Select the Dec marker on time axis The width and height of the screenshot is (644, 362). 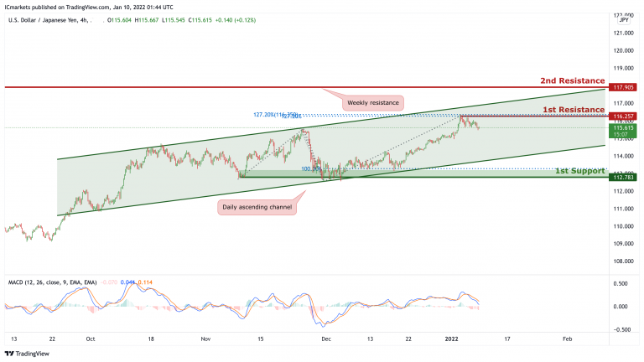click(x=326, y=339)
